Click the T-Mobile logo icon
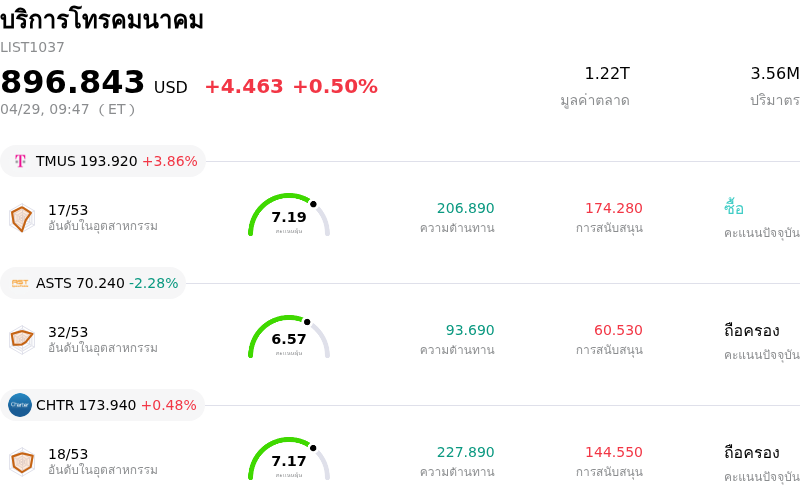The height and width of the screenshot is (499, 800). tap(20, 161)
